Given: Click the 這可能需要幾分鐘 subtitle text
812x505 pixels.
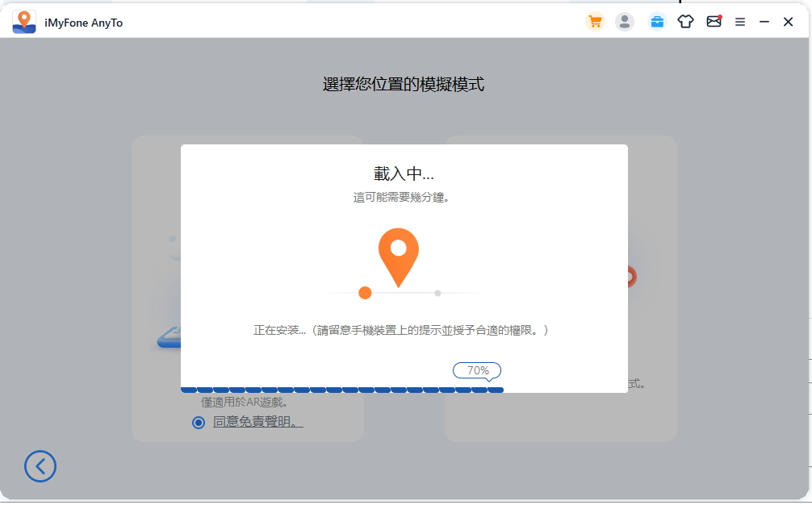Looking at the screenshot, I should [x=401, y=197].
